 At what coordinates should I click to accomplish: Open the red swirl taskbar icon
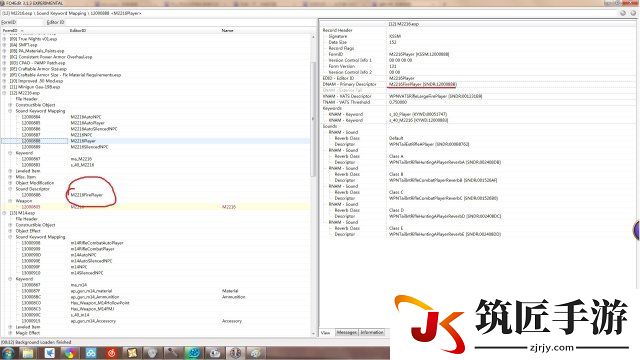(x=111, y=353)
